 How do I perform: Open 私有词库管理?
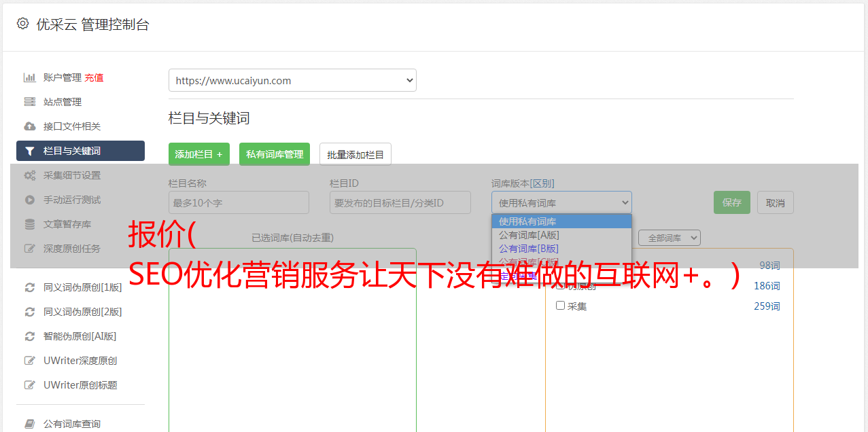[x=275, y=154]
